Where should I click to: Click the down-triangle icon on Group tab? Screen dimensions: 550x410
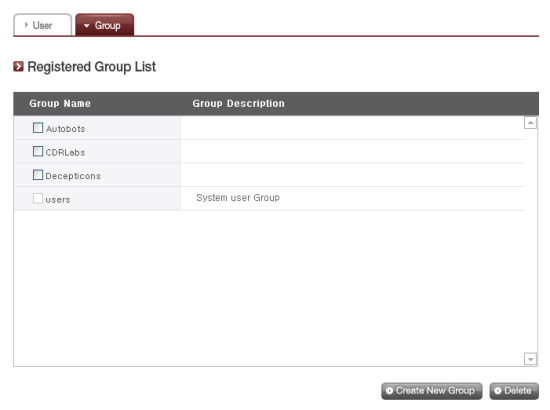pyautogui.click(x=87, y=26)
